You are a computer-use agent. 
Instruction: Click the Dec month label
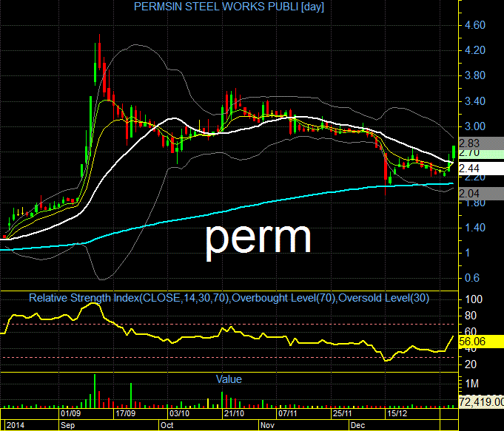(x=357, y=426)
